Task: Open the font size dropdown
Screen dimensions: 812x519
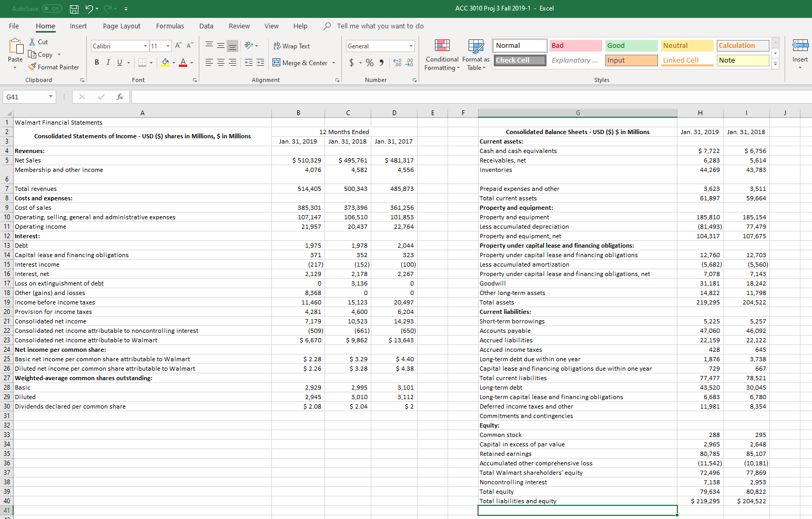Action: [x=168, y=46]
